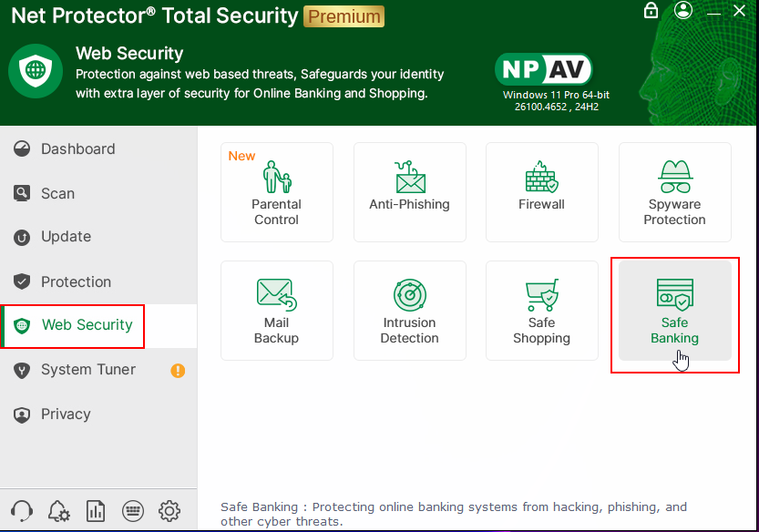The width and height of the screenshot is (759, 532).
Task: Open the notification settings bell icon
Action: click(58, 510)
